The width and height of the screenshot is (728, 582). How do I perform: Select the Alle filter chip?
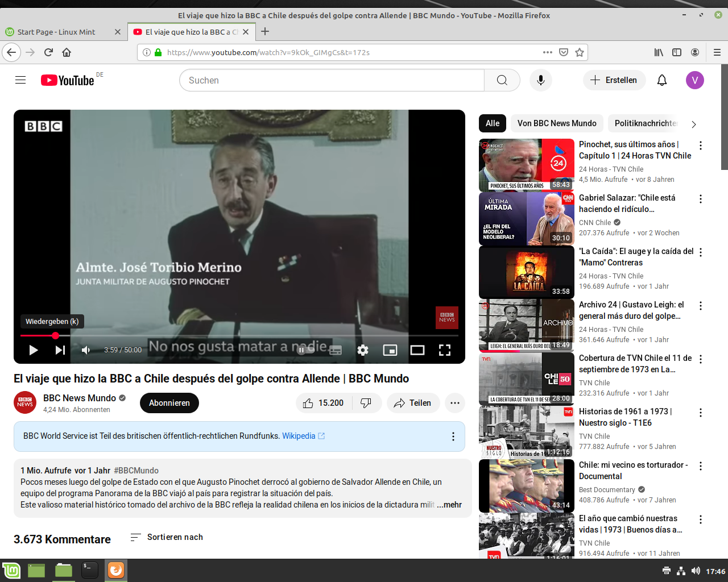tap(493, 123)
